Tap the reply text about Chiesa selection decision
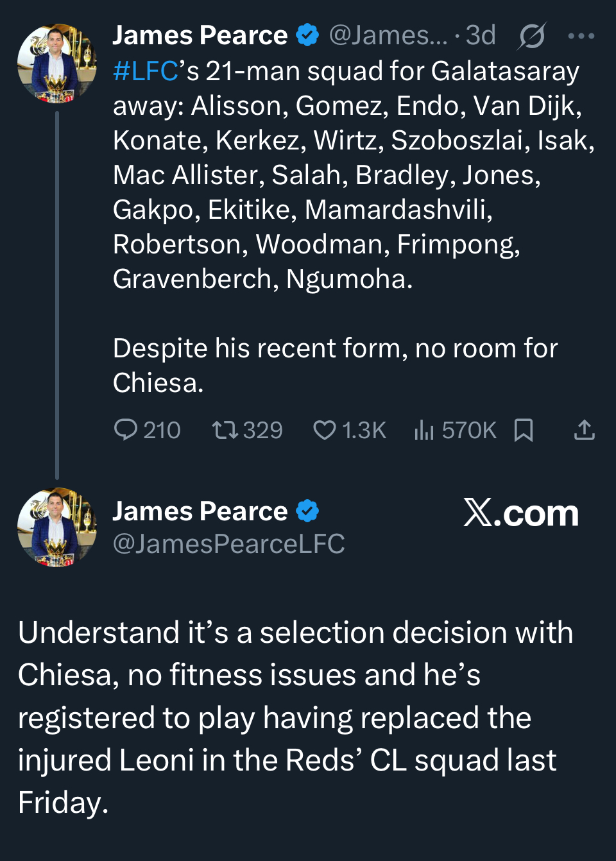Viewport: 616px width, 861px height. click(x=295, y=717)
